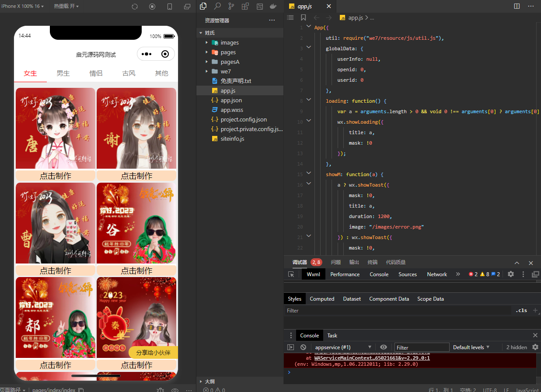541x392 pixels.
Task: Click the 唐 avatar thumbnail image
Action: click(56, 128)
